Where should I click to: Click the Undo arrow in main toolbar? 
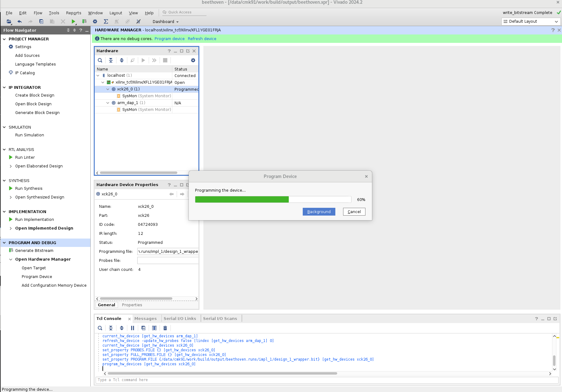click(x=20, y=21)
